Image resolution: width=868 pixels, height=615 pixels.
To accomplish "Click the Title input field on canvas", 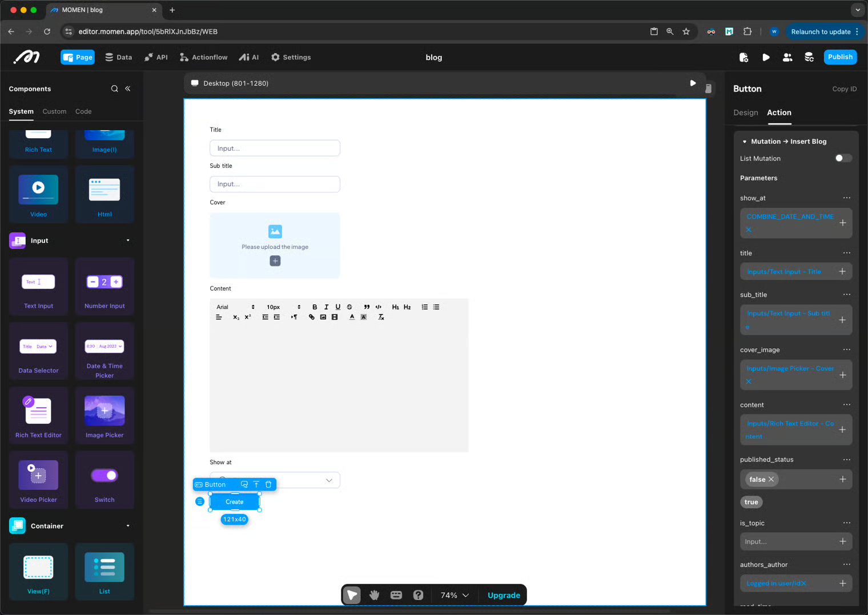I will click(275, 148).
